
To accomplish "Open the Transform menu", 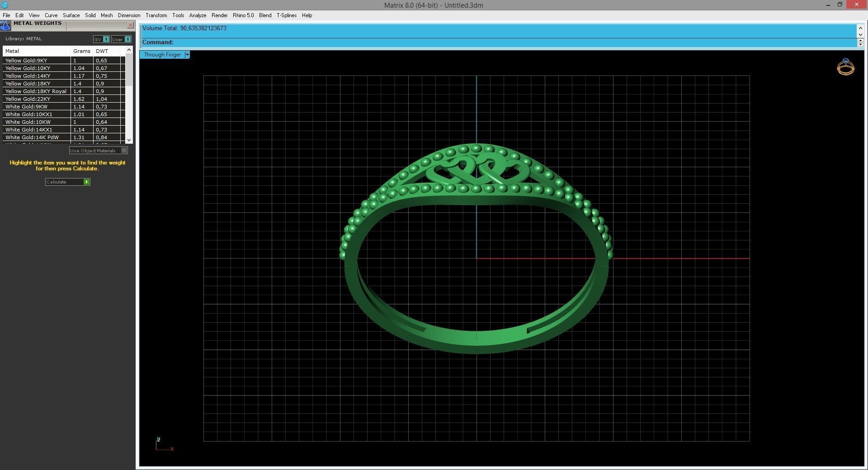I will [x=156, y=15].
